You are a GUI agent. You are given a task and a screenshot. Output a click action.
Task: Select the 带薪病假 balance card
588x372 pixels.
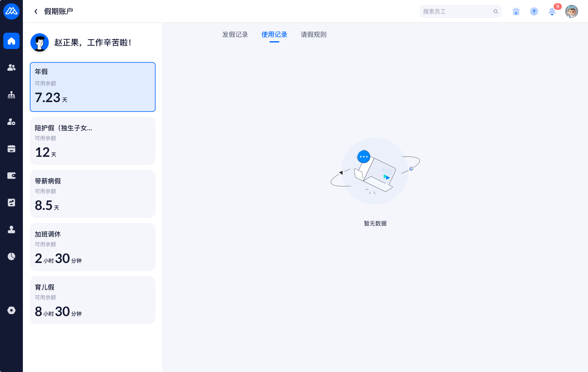click(x=93, y=194)
